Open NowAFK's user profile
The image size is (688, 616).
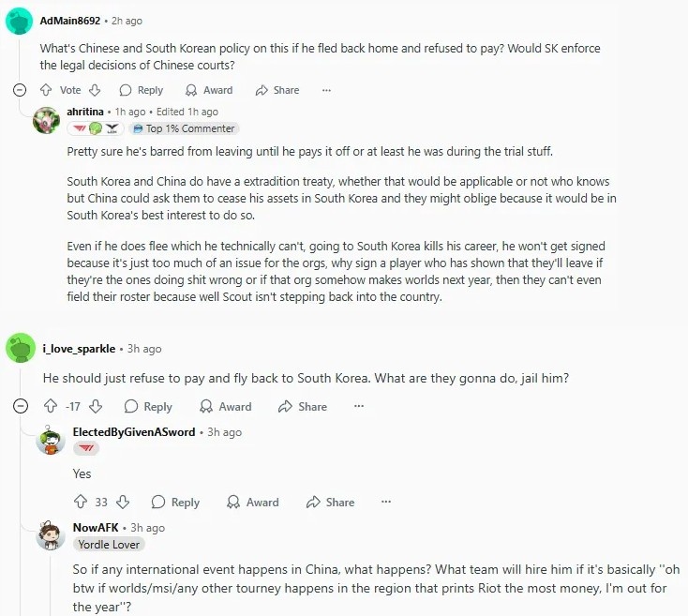click(x=97, y=528)
